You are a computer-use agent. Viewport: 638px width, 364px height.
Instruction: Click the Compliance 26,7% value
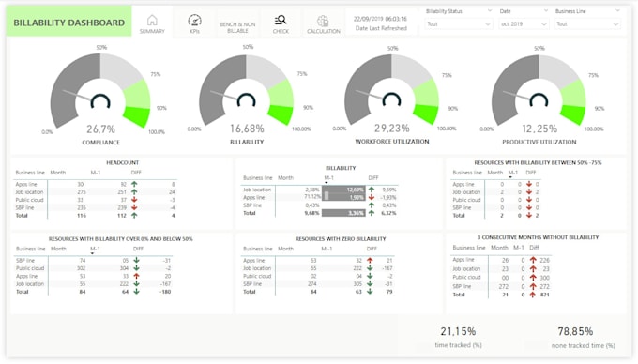tap(100, 129)
